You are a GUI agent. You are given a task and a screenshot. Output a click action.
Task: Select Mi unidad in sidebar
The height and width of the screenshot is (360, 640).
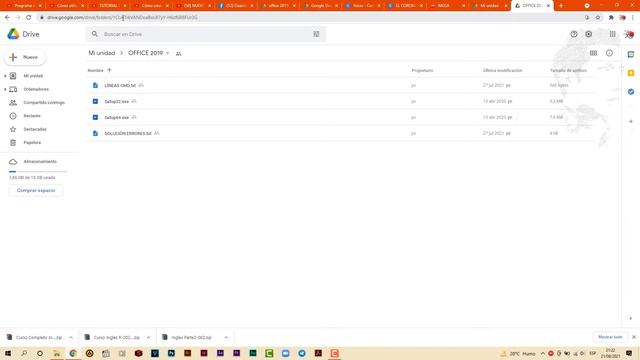coord(33,76)
